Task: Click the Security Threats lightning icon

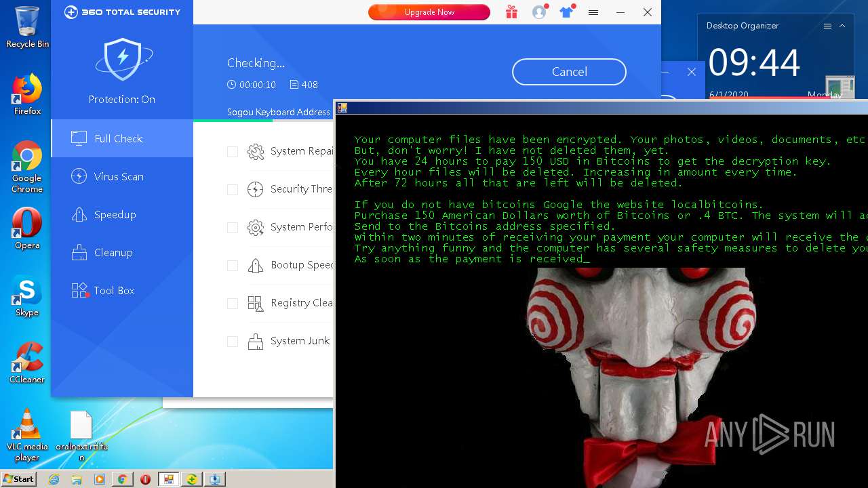Action: [256, 190]
